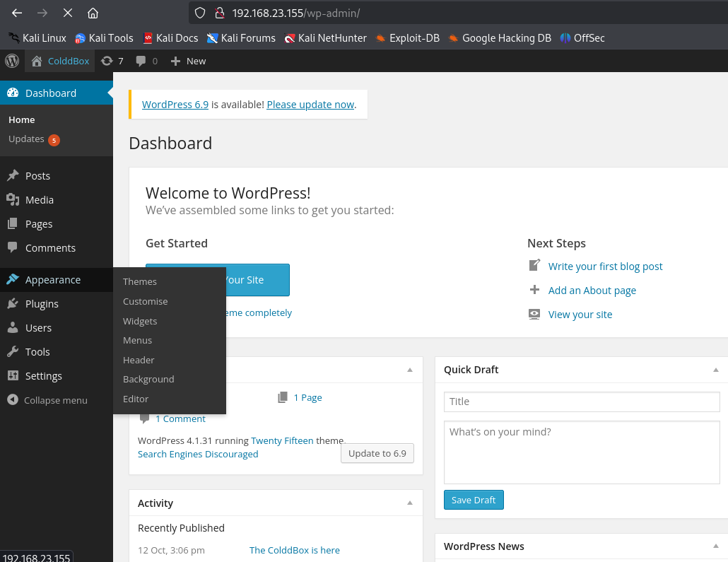Choose Themes from Appearance flyout
This screenshot has height=562, width=728.
point(140,282)
